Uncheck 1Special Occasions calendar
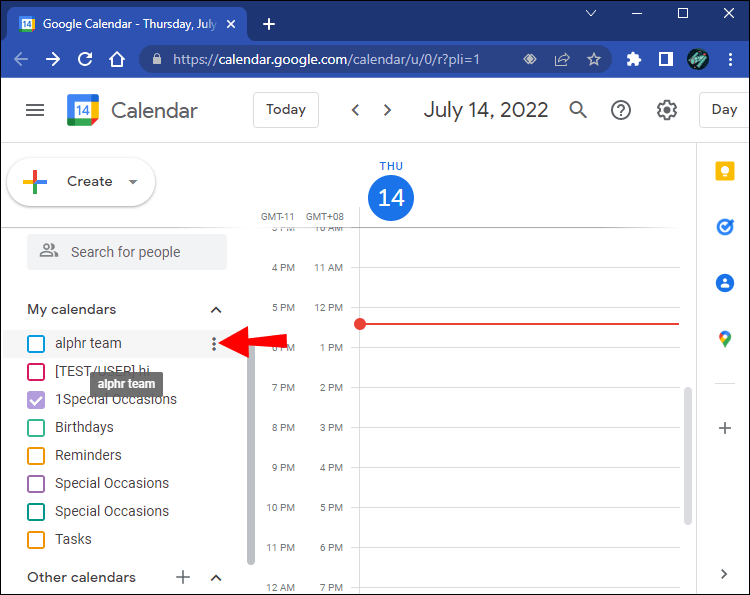This screenshot has height=595, width=750. 36,400
